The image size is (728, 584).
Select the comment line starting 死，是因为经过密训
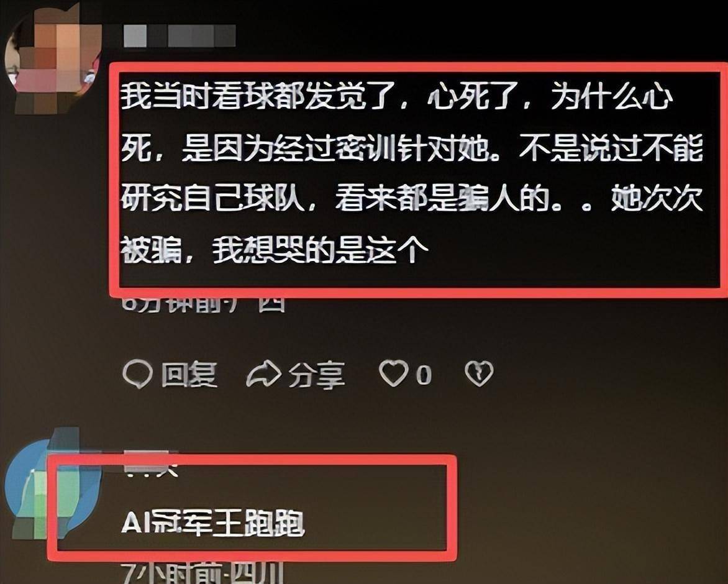(x=411, y=147)
